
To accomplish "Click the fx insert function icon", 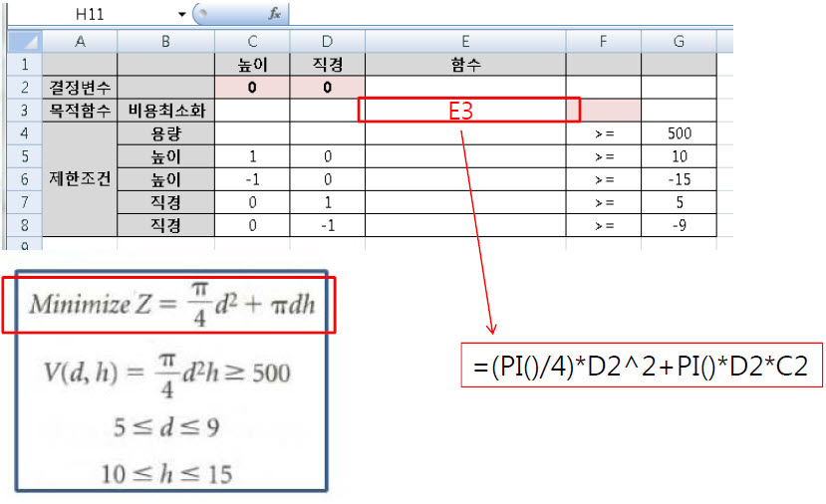I will click(274, 14).
